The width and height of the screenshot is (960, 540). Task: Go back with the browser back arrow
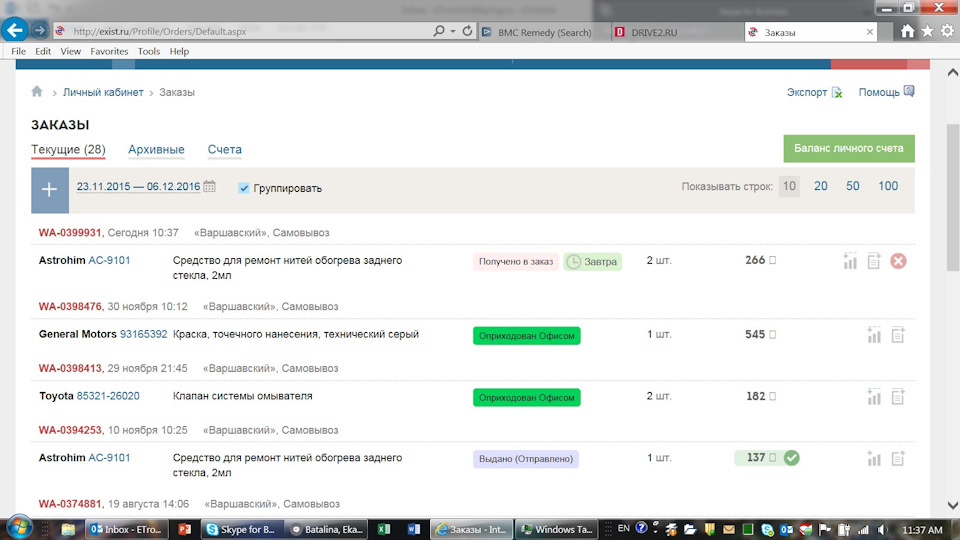point(14,30)
